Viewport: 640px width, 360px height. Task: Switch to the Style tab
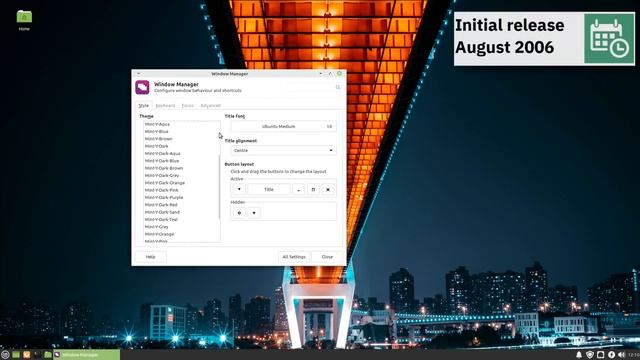pos(144,105)
